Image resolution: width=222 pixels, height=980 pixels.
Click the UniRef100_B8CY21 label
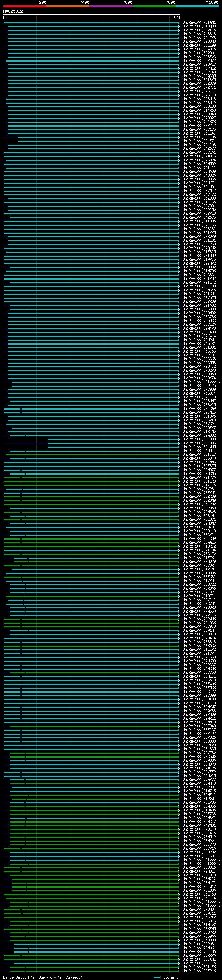pyautogui.click(x=199, y=535)
